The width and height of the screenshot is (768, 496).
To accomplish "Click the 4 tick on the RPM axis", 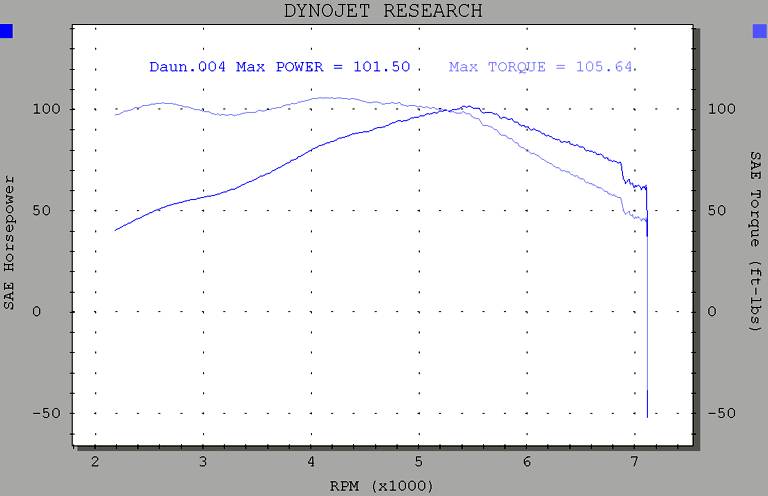I will (x=311, y=461).
